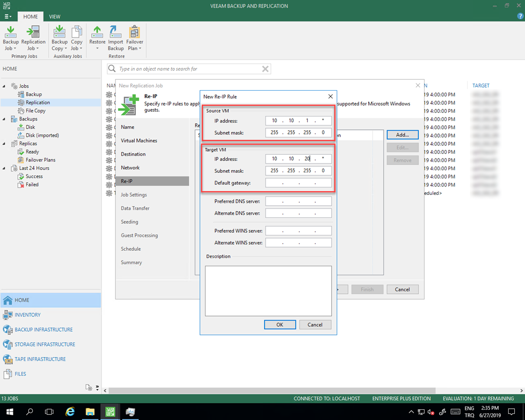Open the Failover Plan ribbon button

click(x=135, y=38)
